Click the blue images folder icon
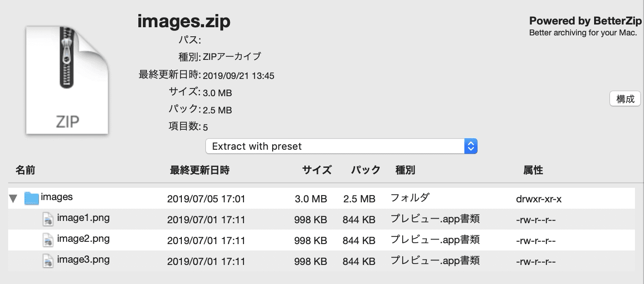This screenshot has width=644, height=284. [31, 198]
